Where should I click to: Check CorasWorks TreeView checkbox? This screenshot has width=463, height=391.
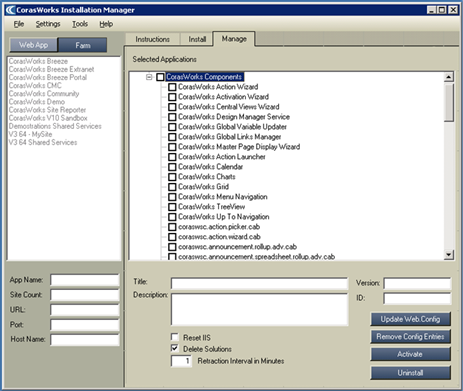[x=172, y=207]
